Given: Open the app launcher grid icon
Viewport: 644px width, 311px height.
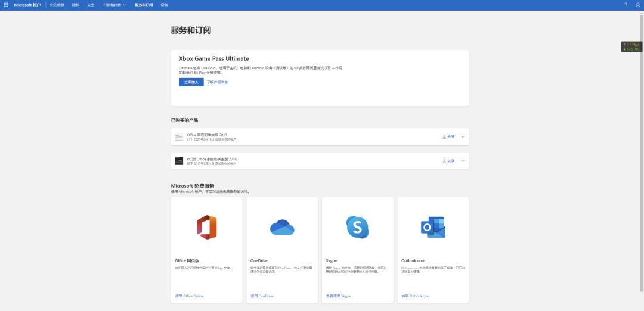Looking at the screenshot, I should click(x=6, y=5).
